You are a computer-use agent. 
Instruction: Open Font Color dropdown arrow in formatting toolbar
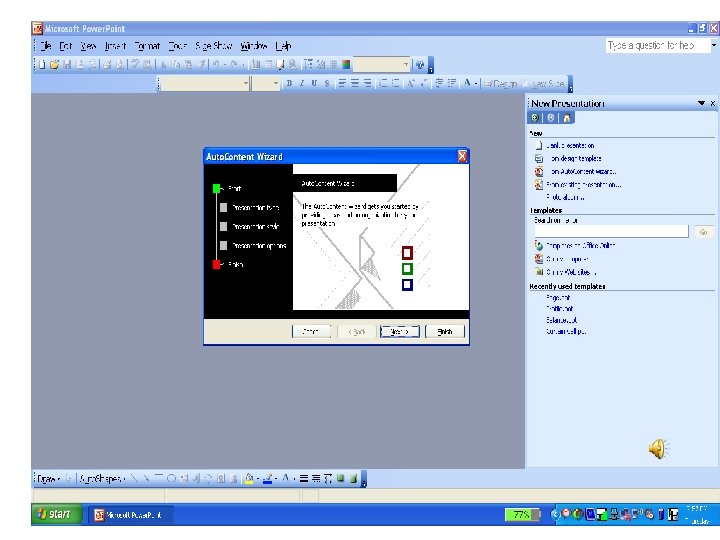tap(476, 83)
